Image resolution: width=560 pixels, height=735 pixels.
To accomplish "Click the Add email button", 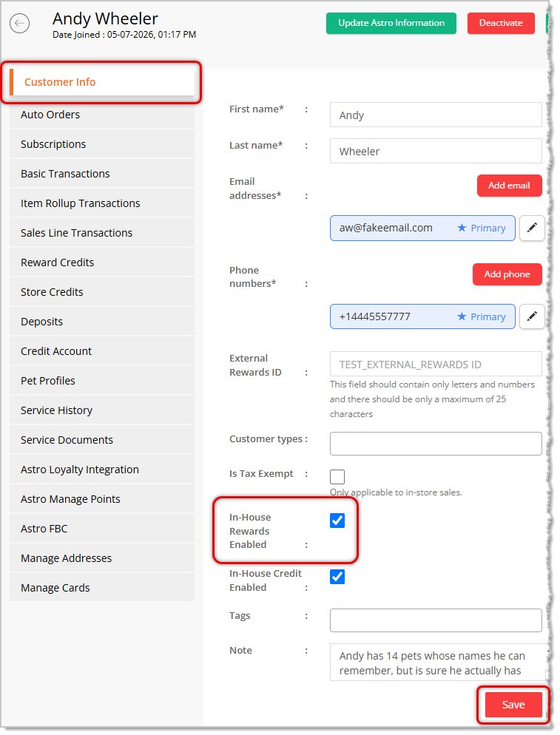I will [x=510, y=186].
